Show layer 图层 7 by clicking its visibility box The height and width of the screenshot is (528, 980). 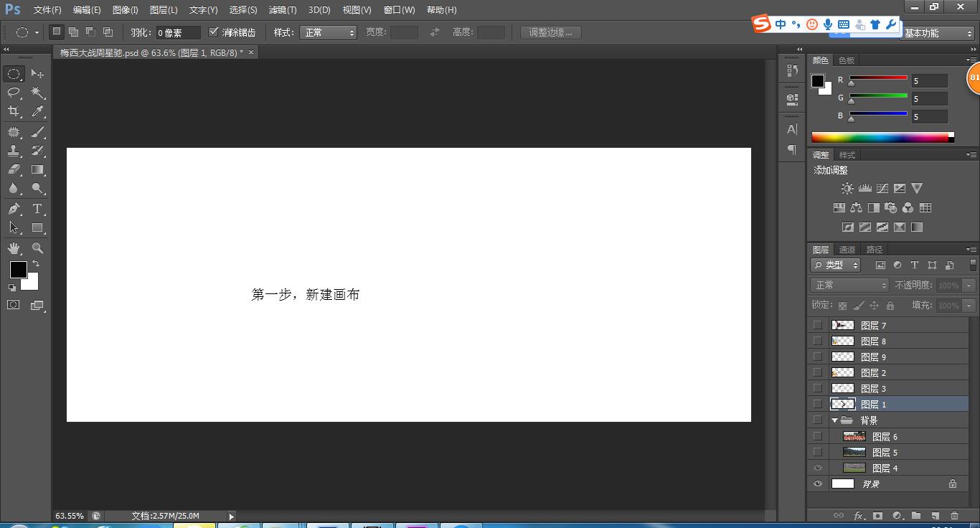pos(818,325)
